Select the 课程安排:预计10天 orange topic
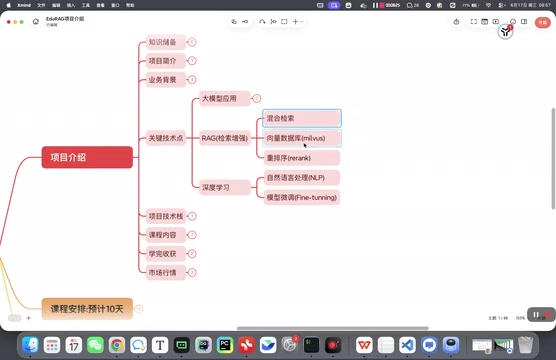Image resolution: width=556 pixels, height=360 pixels. pos(87,309)
